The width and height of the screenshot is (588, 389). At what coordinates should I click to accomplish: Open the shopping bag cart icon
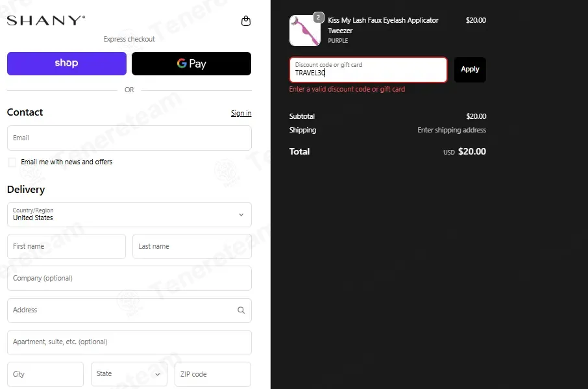point(245,21)
